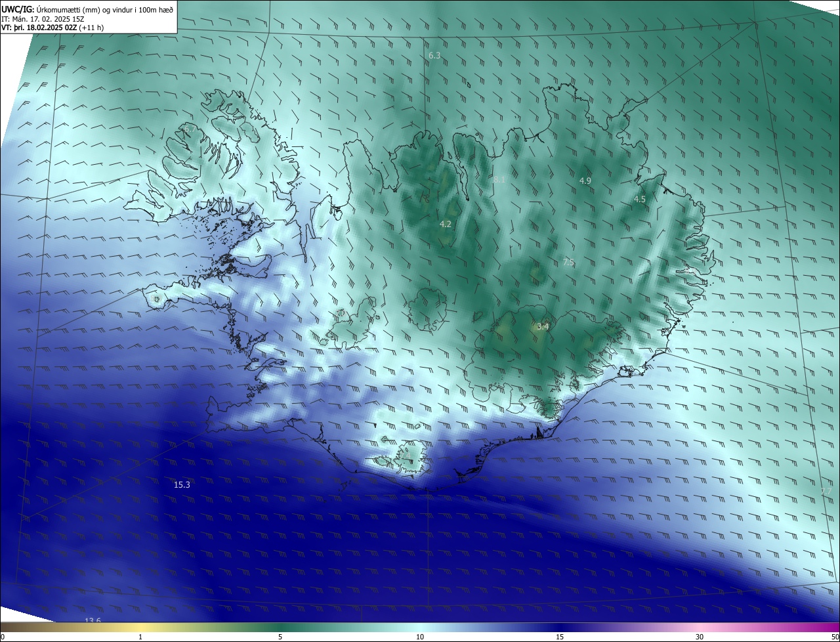Image resolution: width=840 pixels, height=642 pixels.
Task: Click the initial time line 'IT: Mán. 17. 02. 2025 15Z'
Action: coord(43,19)
